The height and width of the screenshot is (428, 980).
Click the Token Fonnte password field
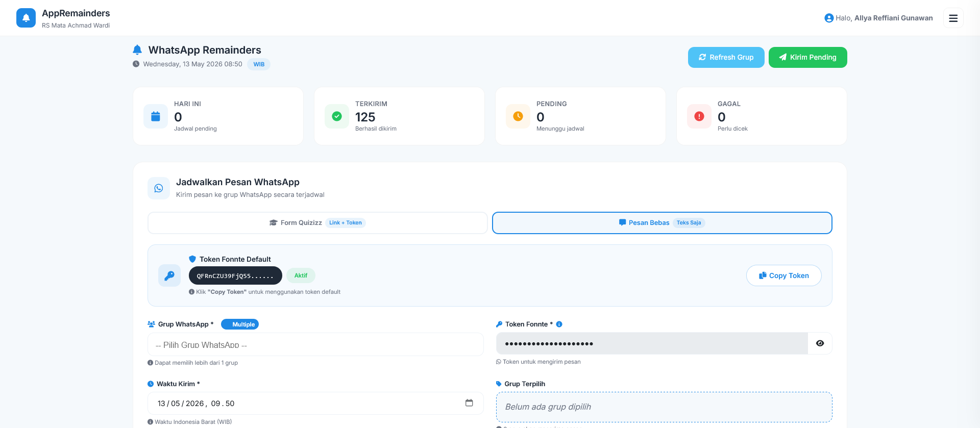point(652,343)
